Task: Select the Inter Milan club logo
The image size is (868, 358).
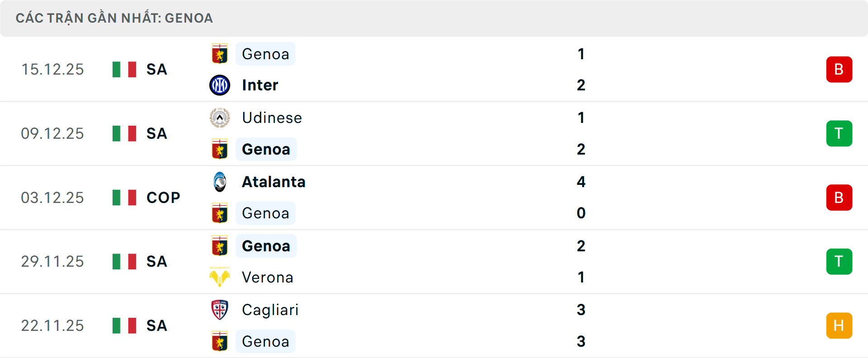Action: (x=220, y=85)
